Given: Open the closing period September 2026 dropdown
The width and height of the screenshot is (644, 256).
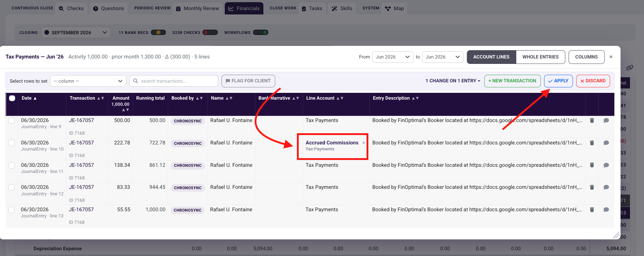Looking at the screenshot, I should coord(76,32).
